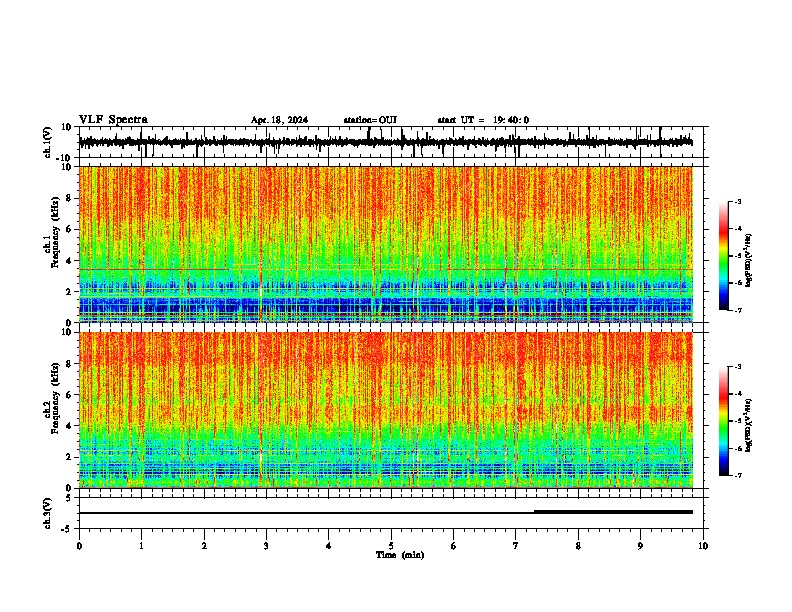Click the "5" tick on ch.3(V) axis
This screenshot has width=792, height=612.
(x=69, y=498)
